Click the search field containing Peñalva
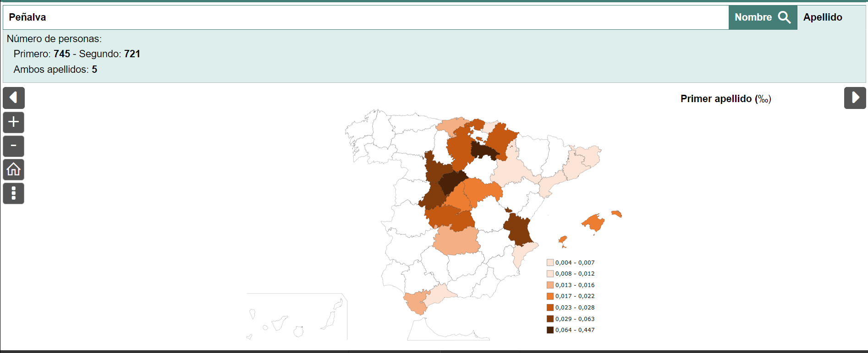 [366, 17]
